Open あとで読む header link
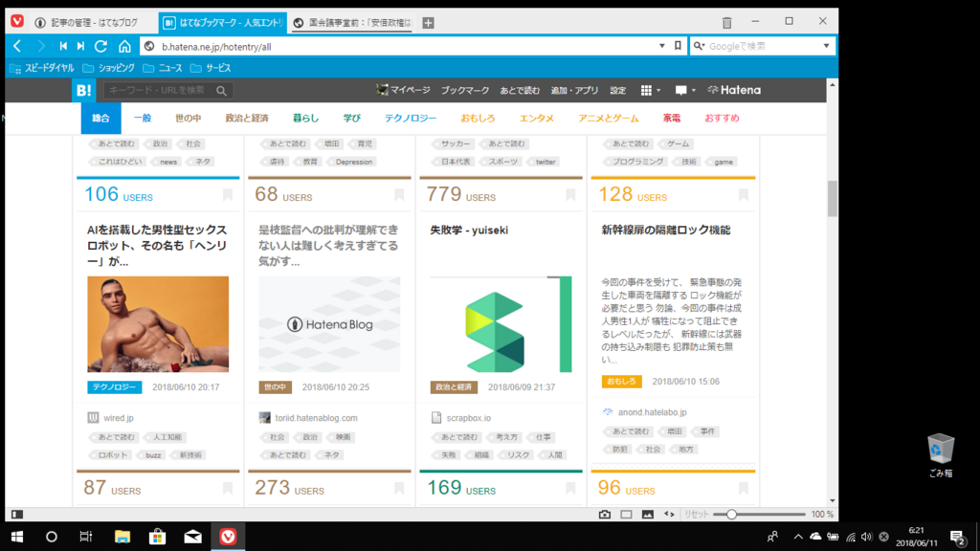This screenshot has height=551, width=980. pos(520,91)
